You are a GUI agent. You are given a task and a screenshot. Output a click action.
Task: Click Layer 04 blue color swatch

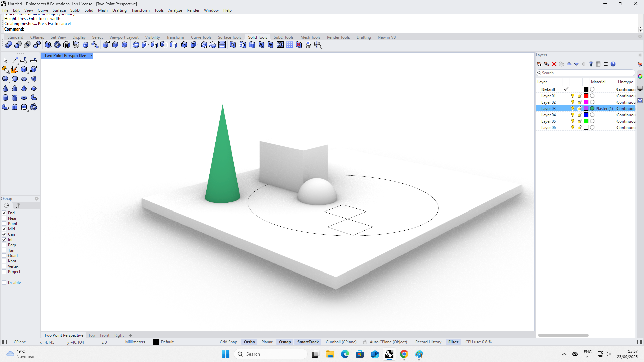(x=586, y=115)
